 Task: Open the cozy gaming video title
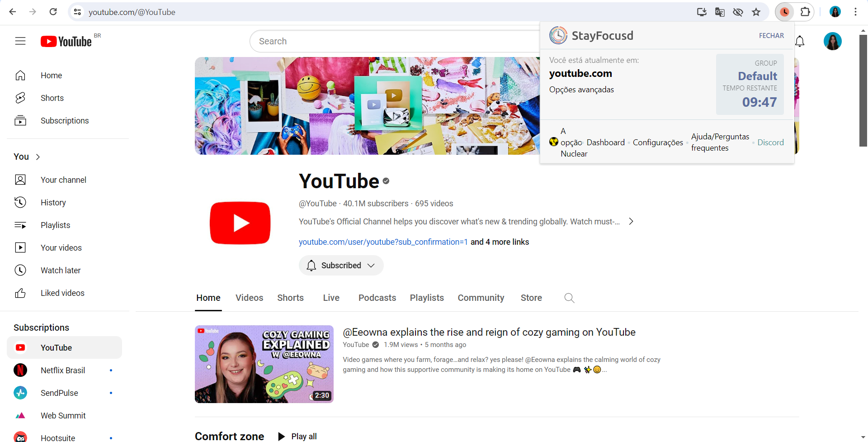(x=489, y=333)
